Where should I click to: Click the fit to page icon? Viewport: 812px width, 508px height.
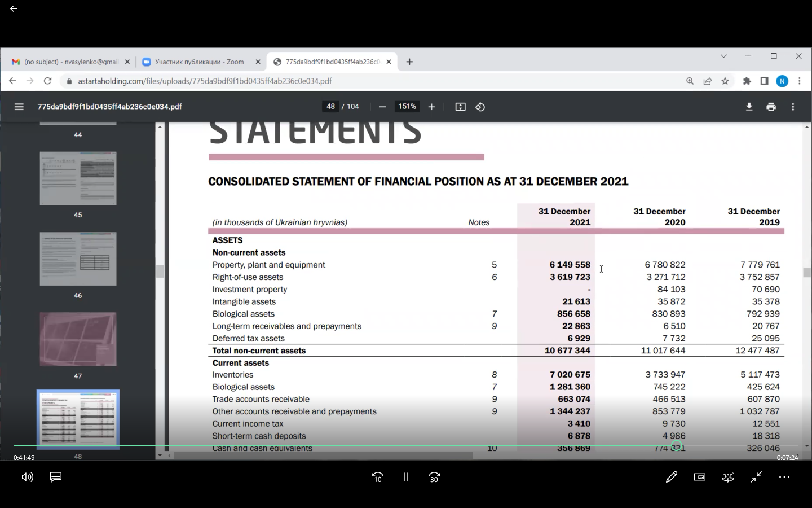(460, 107)
